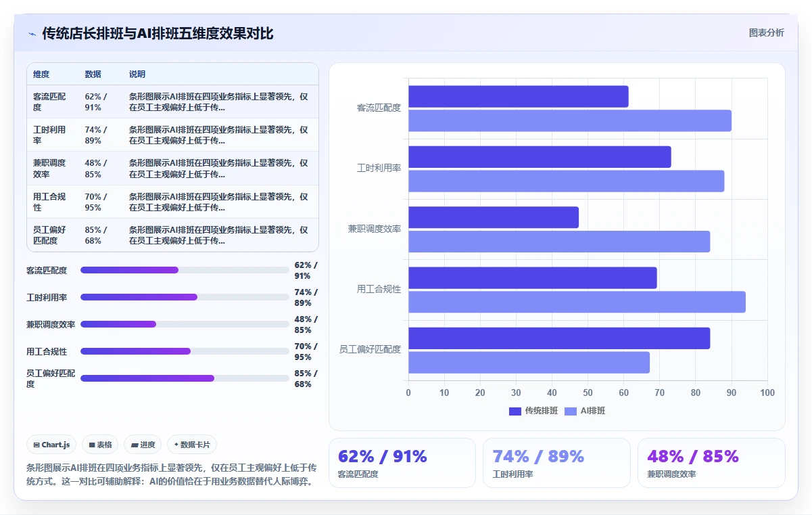Screen dimensions: 812x515
Task: Open the 62% / 91% 客流匹配度 data card
Action: click(x=402, y=463)
